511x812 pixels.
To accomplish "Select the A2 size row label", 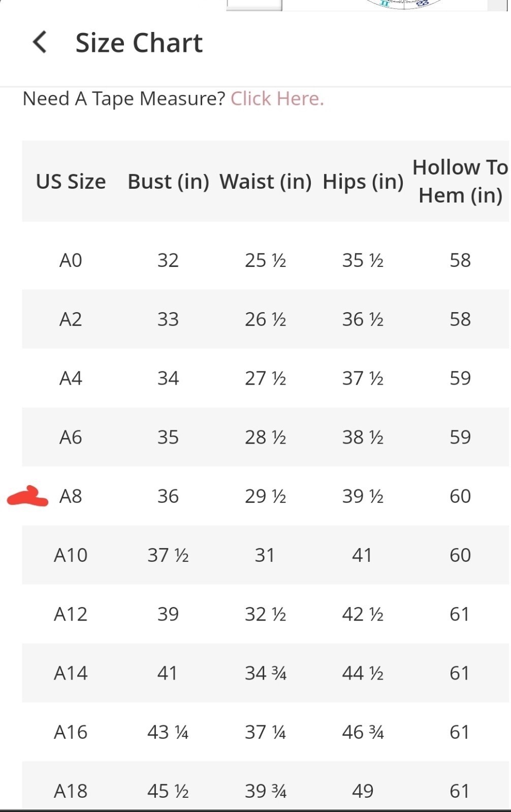I will coord(71,319).
